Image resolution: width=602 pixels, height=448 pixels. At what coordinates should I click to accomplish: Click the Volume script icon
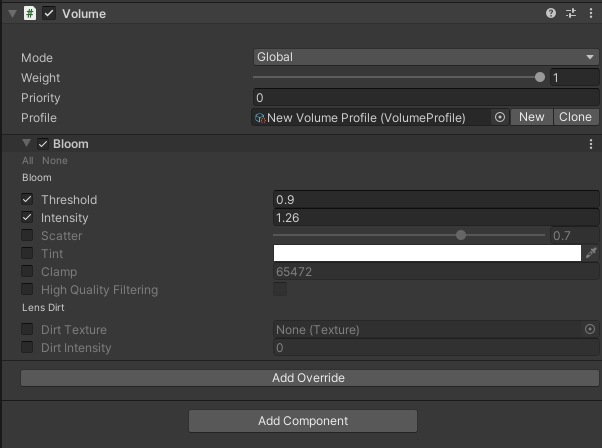(x=30, y=14)
